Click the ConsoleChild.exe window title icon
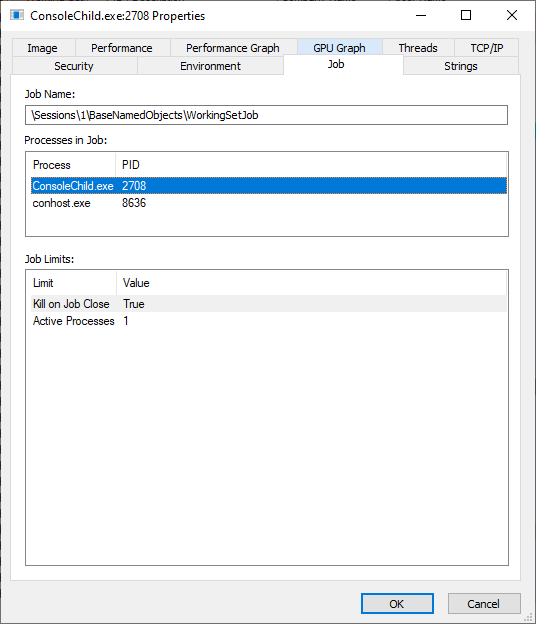536x624 pixels. pyautogui.click(x=17, y=16)
